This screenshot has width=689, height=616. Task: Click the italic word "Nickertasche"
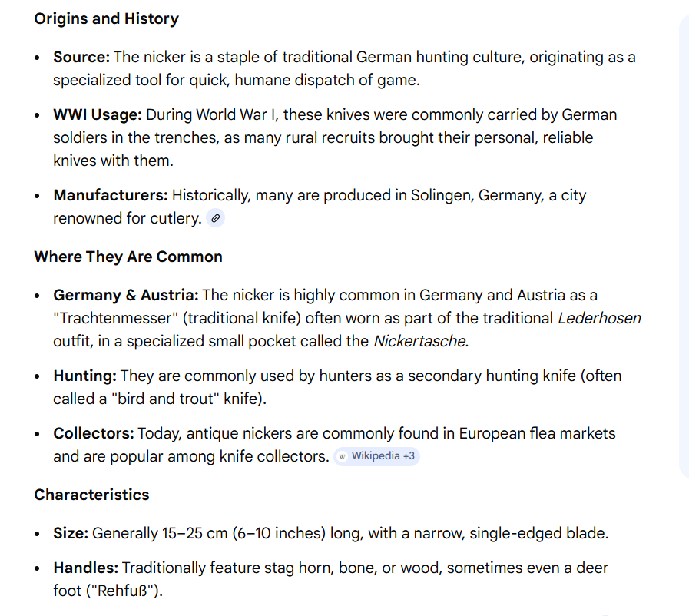pos(419,341)
